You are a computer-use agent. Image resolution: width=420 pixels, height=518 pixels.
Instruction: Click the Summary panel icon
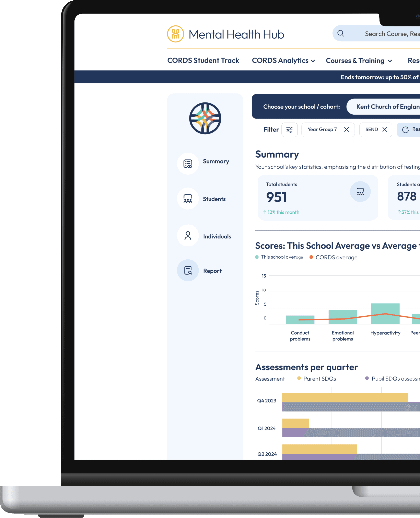click(187, 161)
